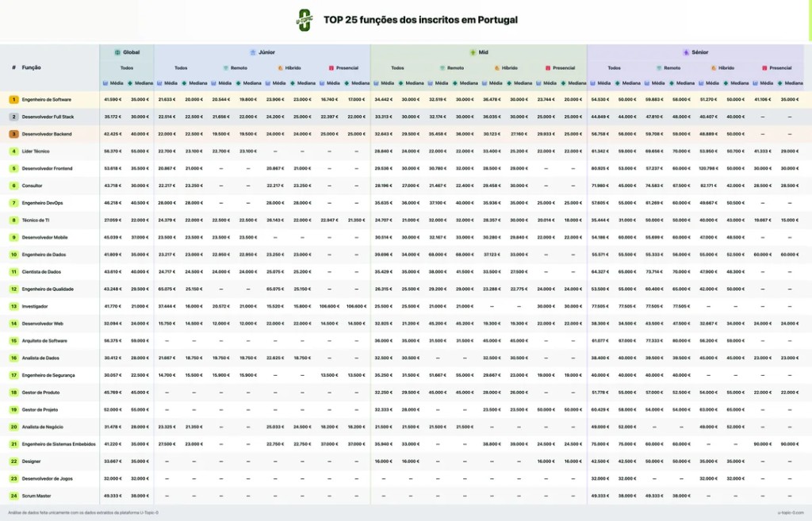Select the 'Designer' row name
The image size is (812, 521).
[31, 462]
